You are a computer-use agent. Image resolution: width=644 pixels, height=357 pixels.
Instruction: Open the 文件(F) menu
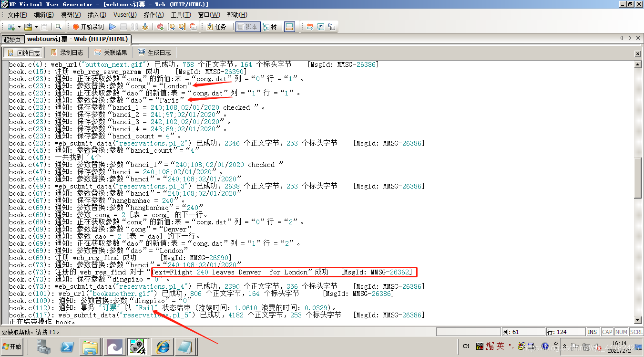pos(17,15)
